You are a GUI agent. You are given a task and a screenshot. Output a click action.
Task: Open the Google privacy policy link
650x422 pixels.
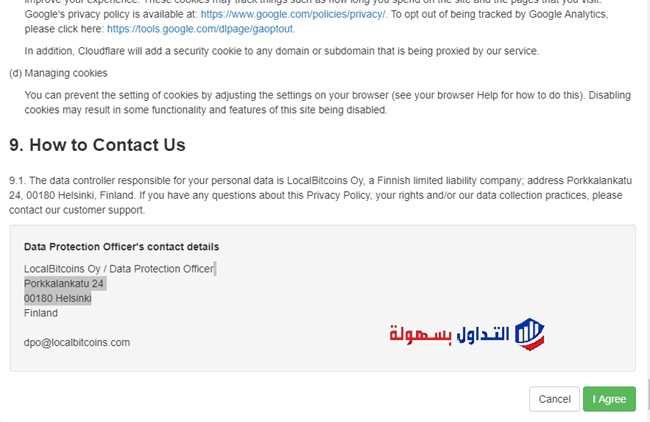pyautogui.click(x=293, y=14)
